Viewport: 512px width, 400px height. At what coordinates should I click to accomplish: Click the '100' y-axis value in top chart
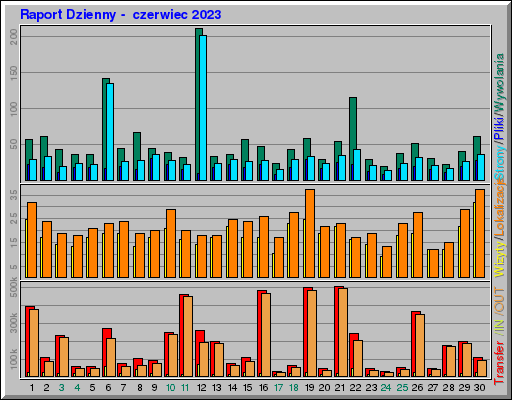point(14,109)
